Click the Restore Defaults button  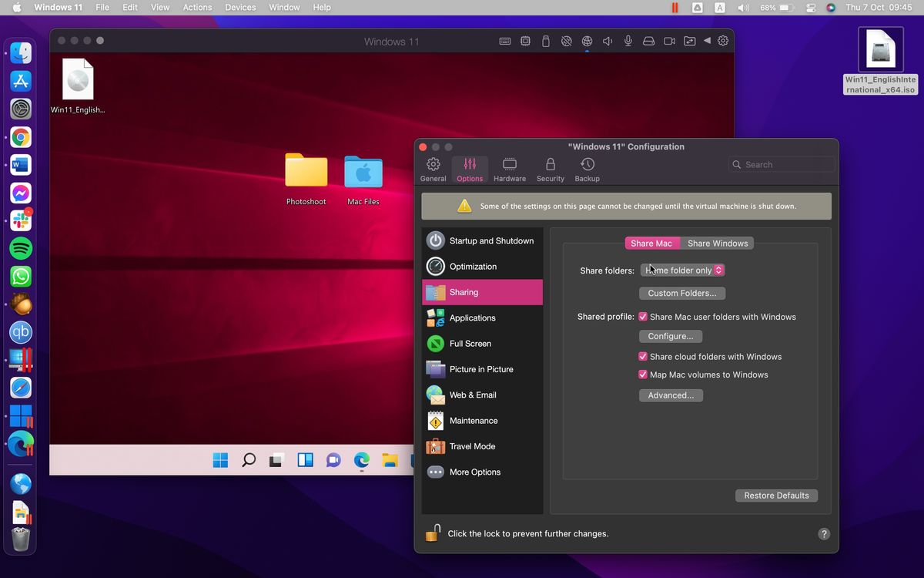[x=775, y=496]
